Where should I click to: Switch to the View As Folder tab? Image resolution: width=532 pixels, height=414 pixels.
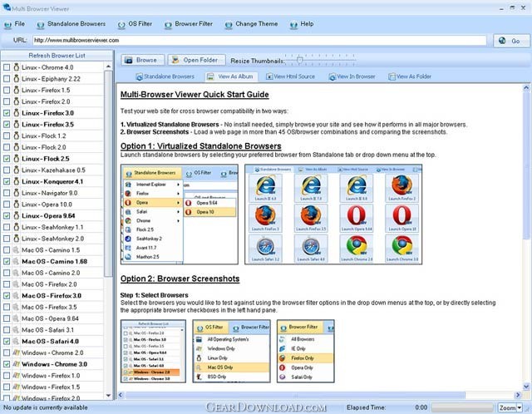point(410,76)
